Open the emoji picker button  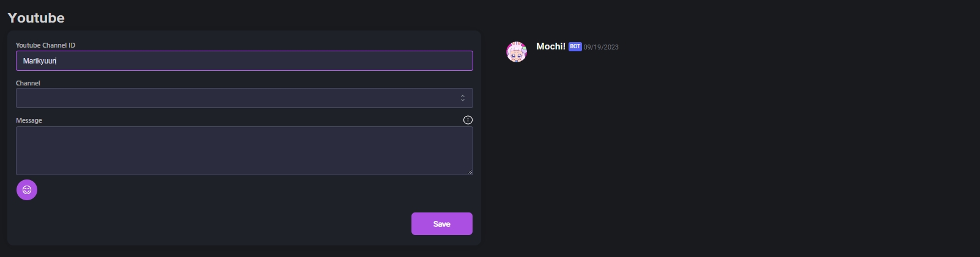tap(27, 190)
